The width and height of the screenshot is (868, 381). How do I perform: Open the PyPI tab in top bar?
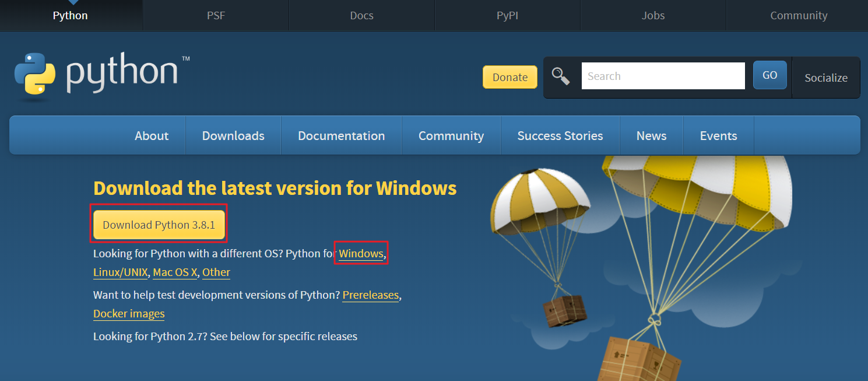(507, 16)
